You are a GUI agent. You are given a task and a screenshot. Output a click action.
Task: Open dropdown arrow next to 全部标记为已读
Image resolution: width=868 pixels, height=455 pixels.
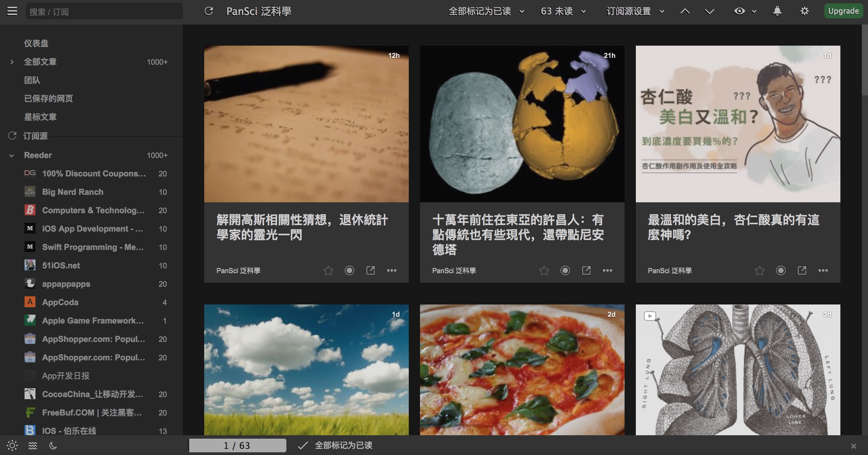tap(522, 12)
